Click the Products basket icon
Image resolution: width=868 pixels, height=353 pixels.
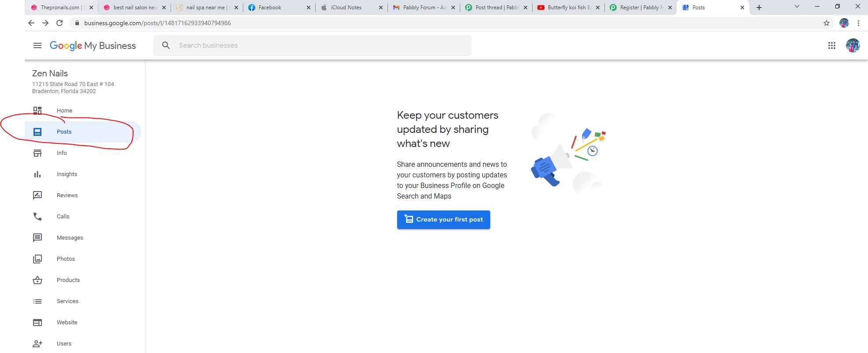tap(37, 280)
